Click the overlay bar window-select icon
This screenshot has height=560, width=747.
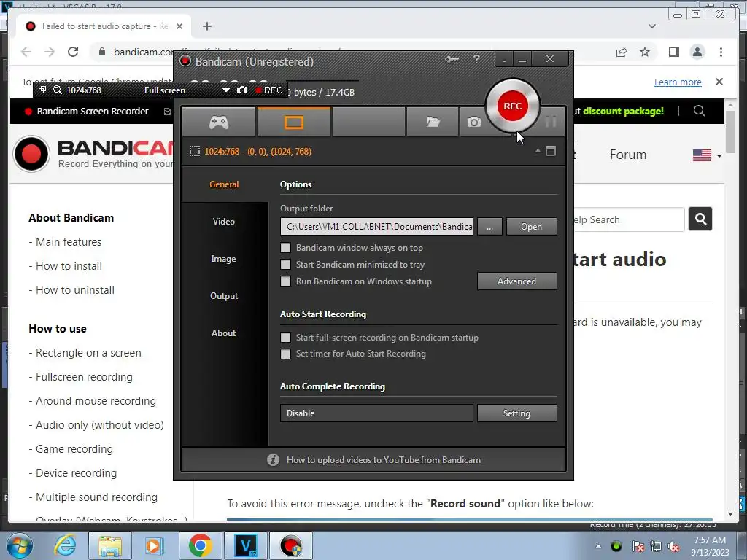pyautogui.click(x=42, y=90)
